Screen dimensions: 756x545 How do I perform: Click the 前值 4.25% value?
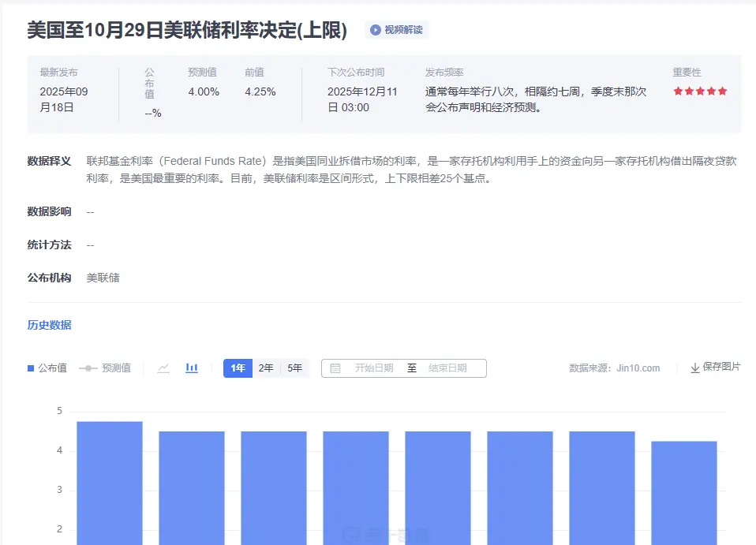pyautogui.click(x=260, y=91)
